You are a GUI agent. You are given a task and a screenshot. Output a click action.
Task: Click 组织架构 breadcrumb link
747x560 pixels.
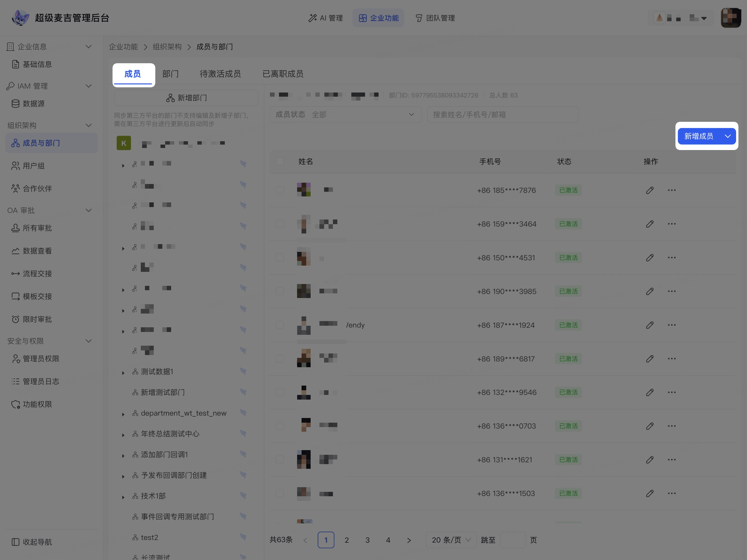pos(167,47)
